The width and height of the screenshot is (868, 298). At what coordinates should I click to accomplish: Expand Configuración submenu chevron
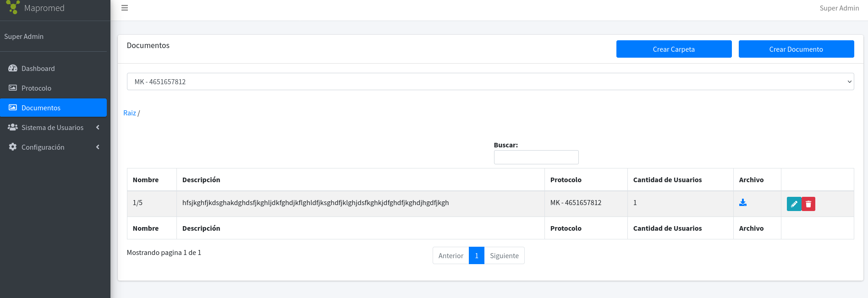[x=98, y=147]
